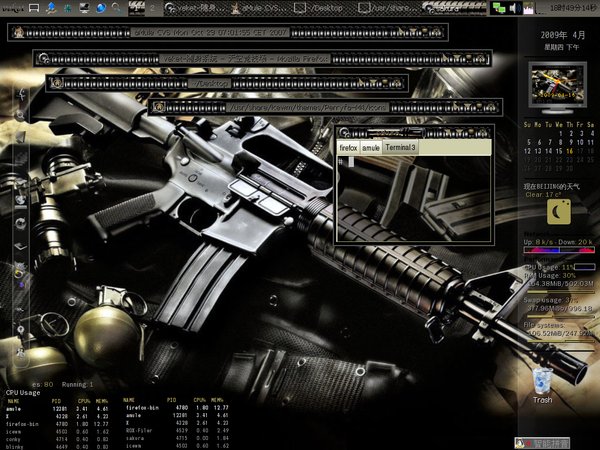Click the magnifier search icon in top panel

tap(116, 8)
